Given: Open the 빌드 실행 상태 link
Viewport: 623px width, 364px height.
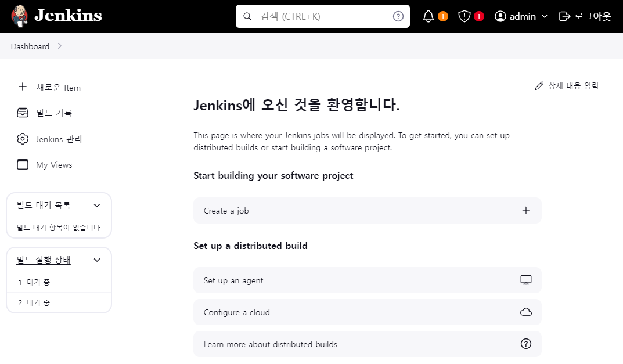Looking at the screenshot, I should point(44,260).
